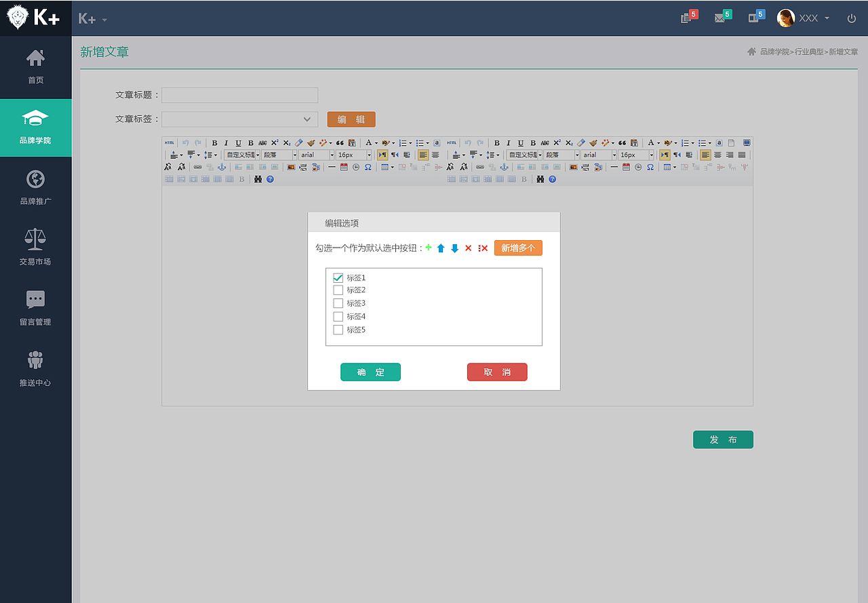Open the XXX user account dropdown
Screen dimensions: 868x603
coord(814,18)
